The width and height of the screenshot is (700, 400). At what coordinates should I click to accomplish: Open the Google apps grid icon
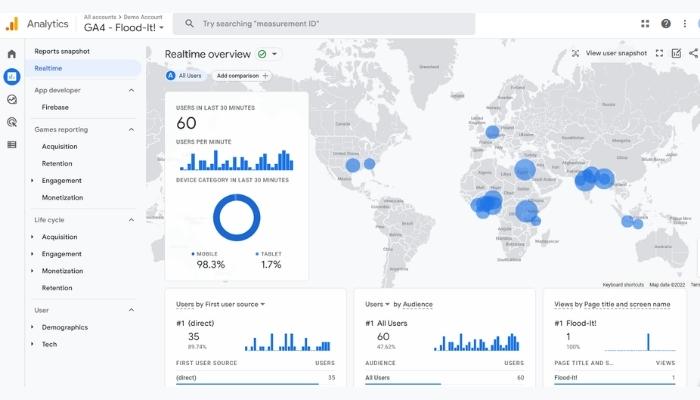pos(645,24)
